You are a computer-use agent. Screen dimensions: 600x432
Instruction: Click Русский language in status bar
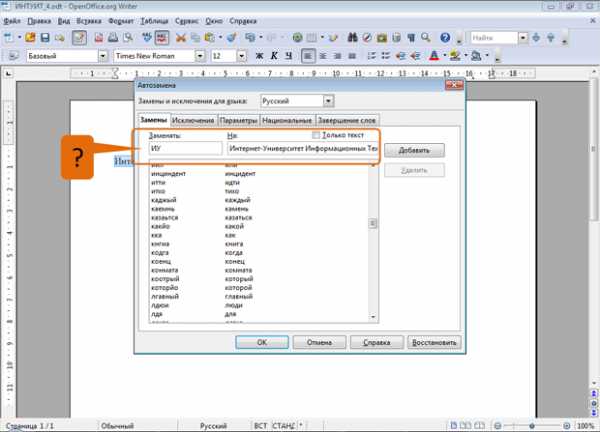[213, 425]
